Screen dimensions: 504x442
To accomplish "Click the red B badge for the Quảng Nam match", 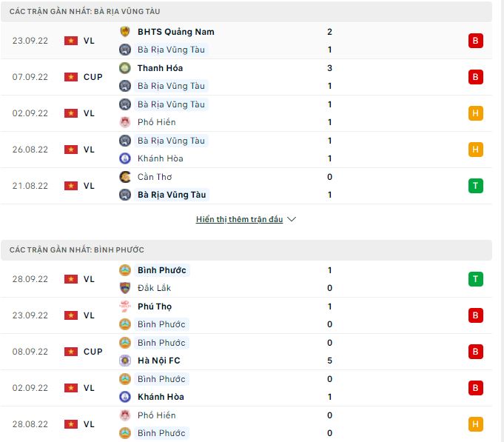I will [475, 41].
